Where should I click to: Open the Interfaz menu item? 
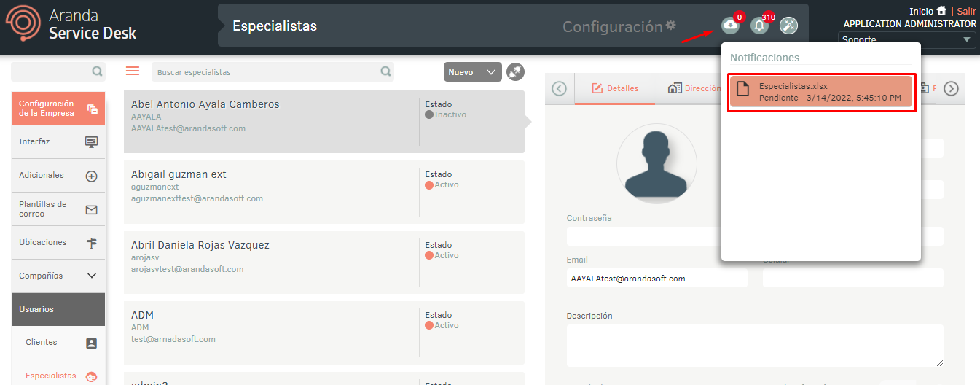pyautogui.click(x=58, y=141)
